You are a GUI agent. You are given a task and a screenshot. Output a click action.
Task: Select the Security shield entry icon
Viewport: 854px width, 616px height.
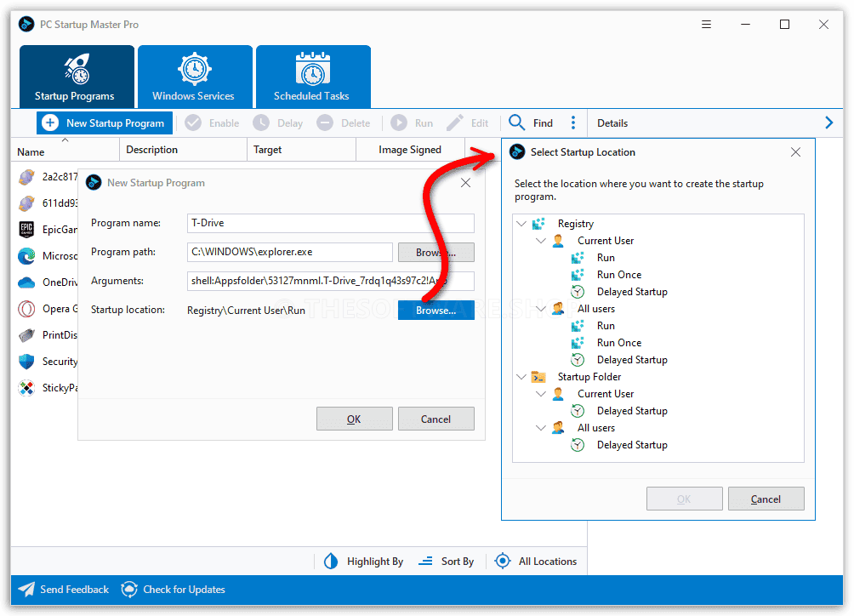(26, 362)
